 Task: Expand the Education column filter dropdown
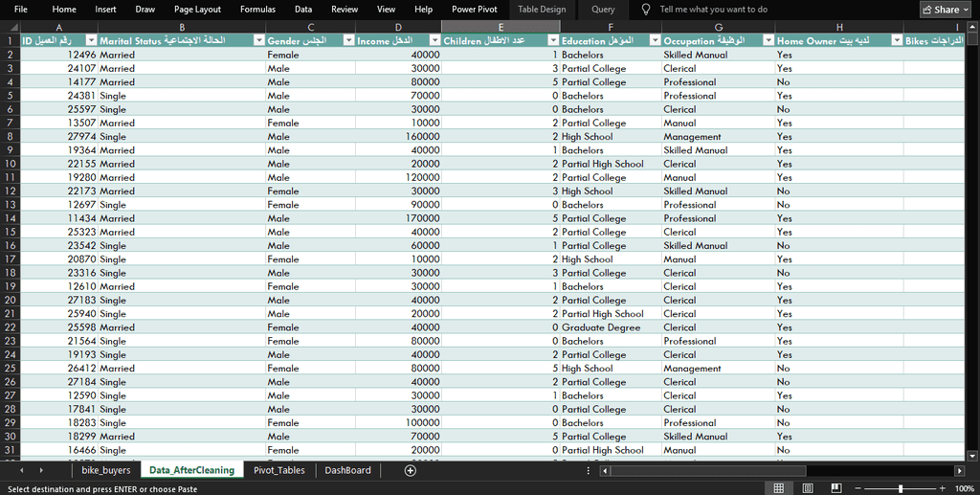[655, 40]
